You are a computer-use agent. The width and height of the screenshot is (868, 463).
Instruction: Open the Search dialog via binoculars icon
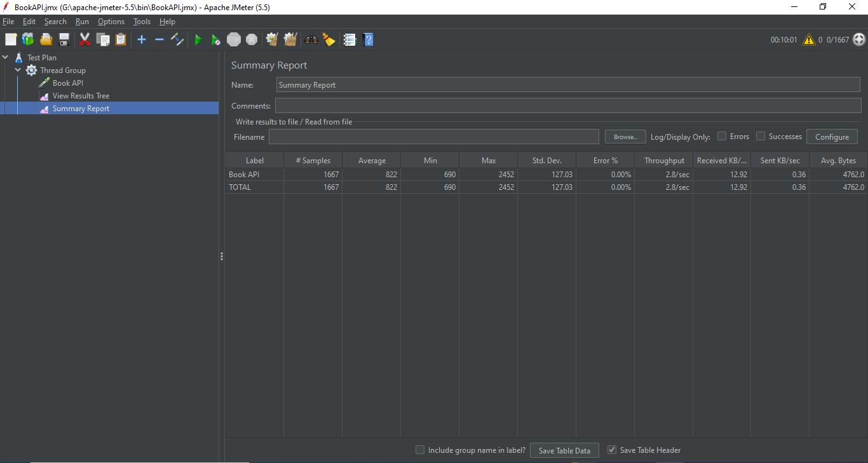pyautogui.click(x=311, y=39)
